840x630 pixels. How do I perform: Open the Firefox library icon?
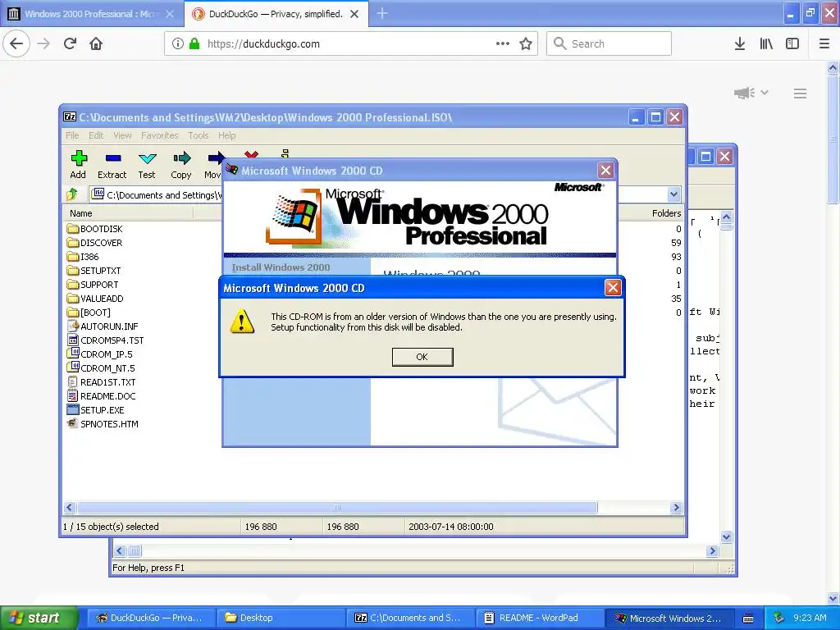[766, 43]
